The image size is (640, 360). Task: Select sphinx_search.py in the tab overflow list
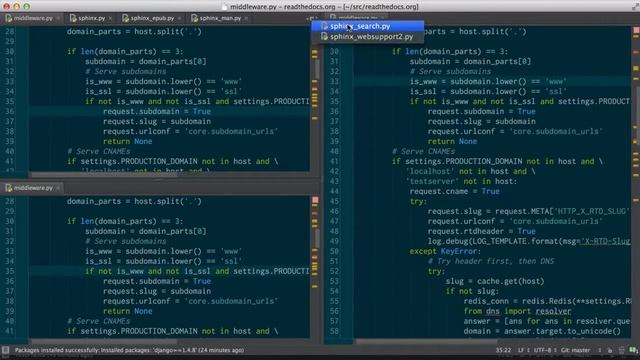pos(367,26)
